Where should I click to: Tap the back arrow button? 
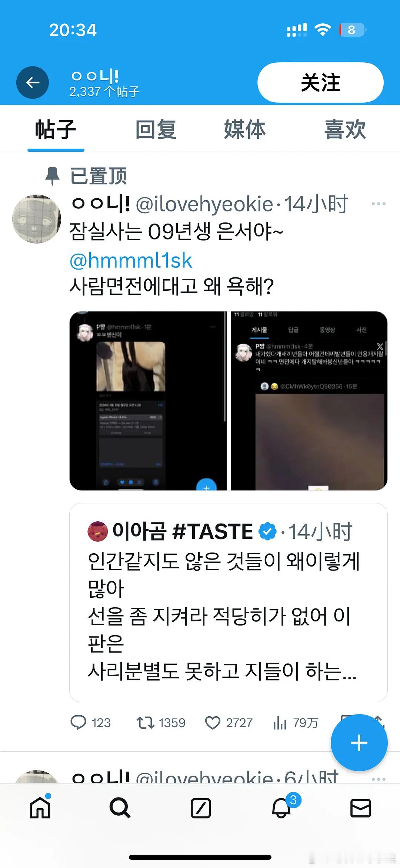(33, 82)
